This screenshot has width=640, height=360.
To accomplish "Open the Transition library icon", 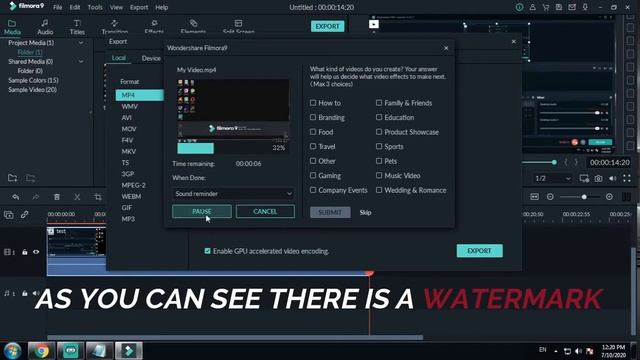I will click(x=115, y=23).
